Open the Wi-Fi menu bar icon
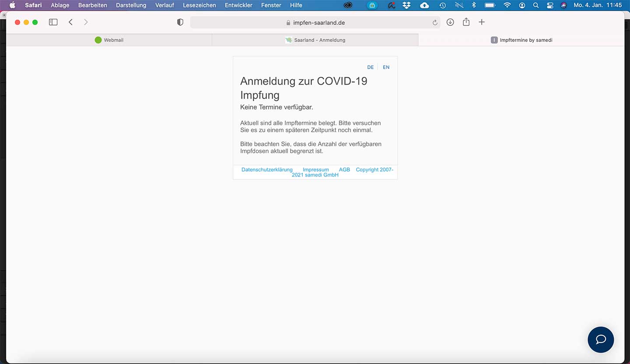Viewport: 630px width, 364px height. tap(507, 5)
